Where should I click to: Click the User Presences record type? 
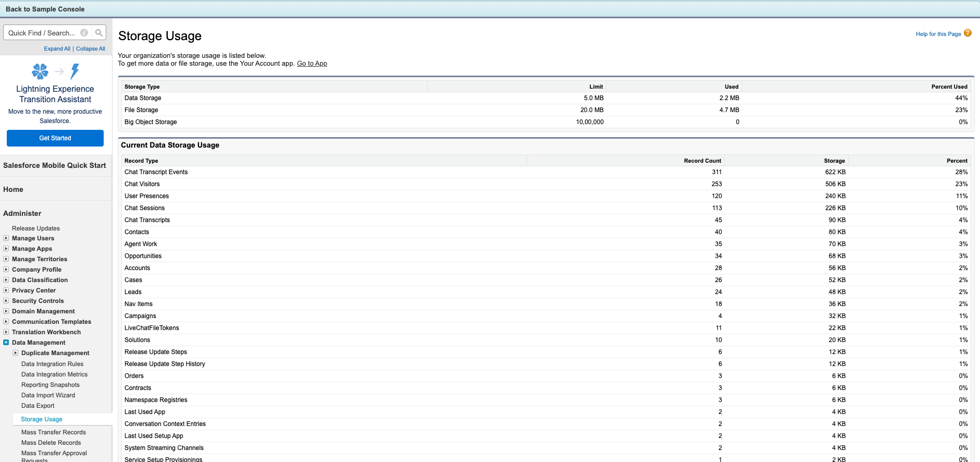click(146, 196)
